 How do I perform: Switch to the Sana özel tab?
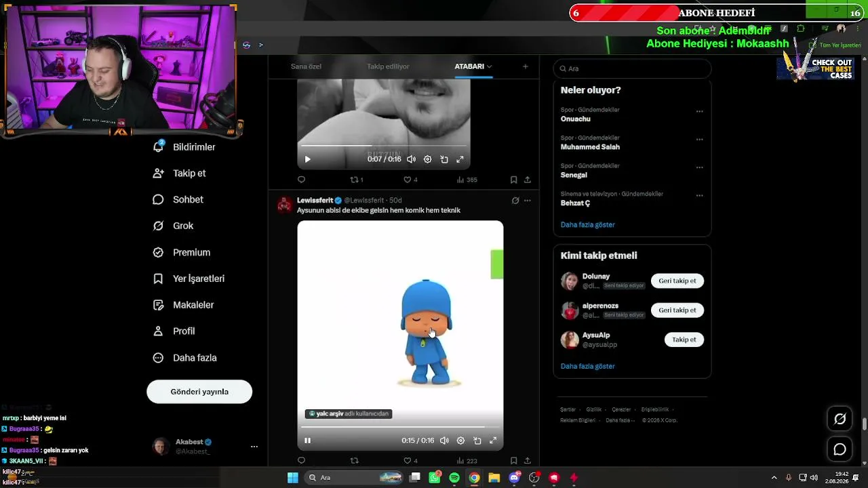click(x=306, y=66)
